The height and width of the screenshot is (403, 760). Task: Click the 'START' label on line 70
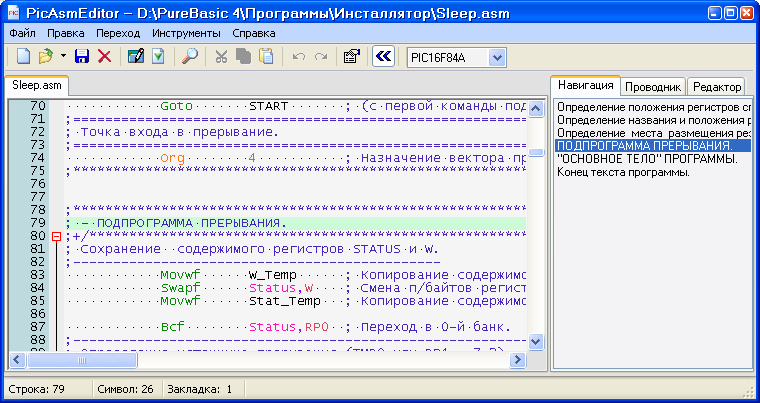[x=269, y=106]
